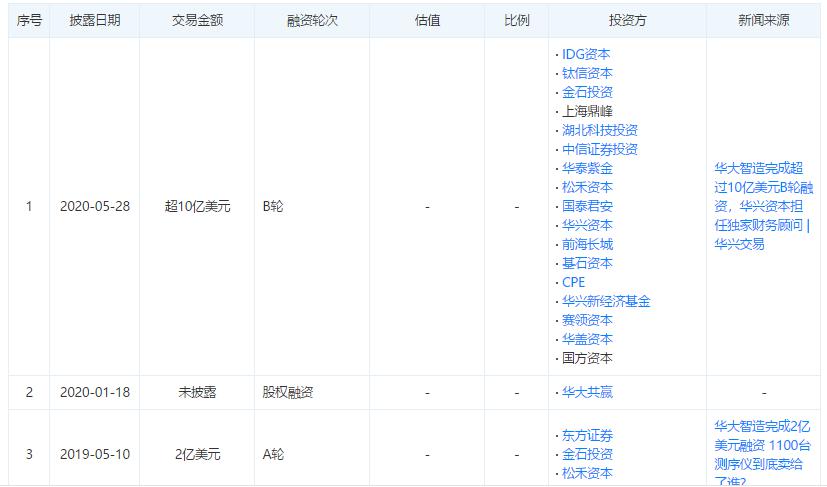Select the amount 2亿美元
The image size is (827, 487).
click(x=197, y=454)
